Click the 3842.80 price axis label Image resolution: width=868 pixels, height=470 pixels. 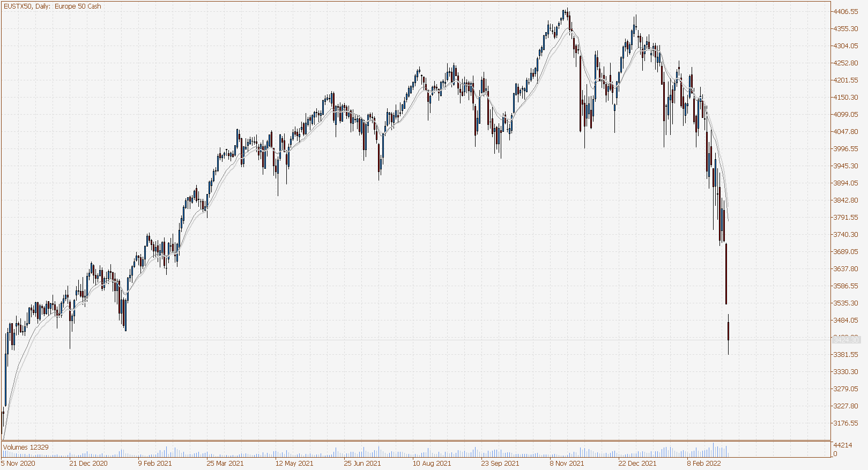coord(845,200)
